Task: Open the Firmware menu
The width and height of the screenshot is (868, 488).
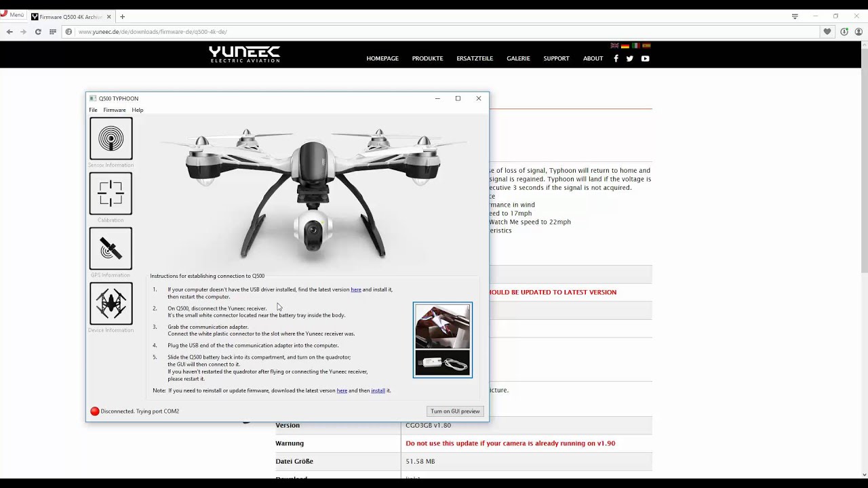Action: point(115,110)
